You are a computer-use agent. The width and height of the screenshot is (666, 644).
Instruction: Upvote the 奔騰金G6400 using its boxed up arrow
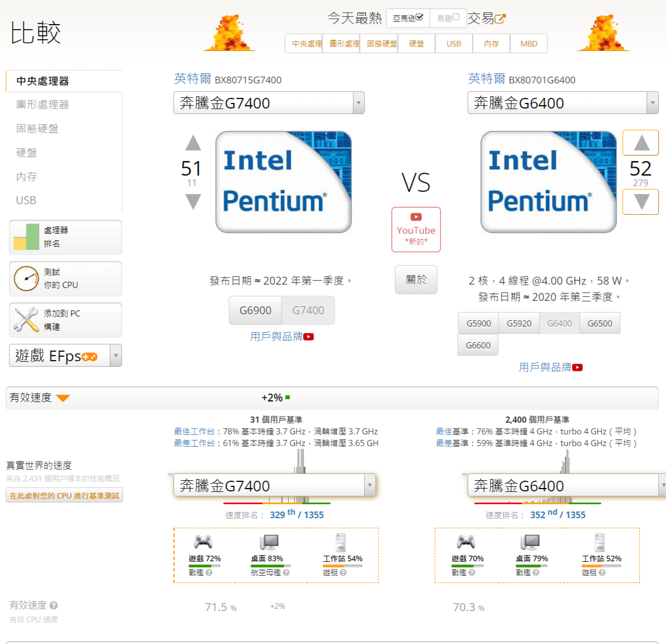640,143
